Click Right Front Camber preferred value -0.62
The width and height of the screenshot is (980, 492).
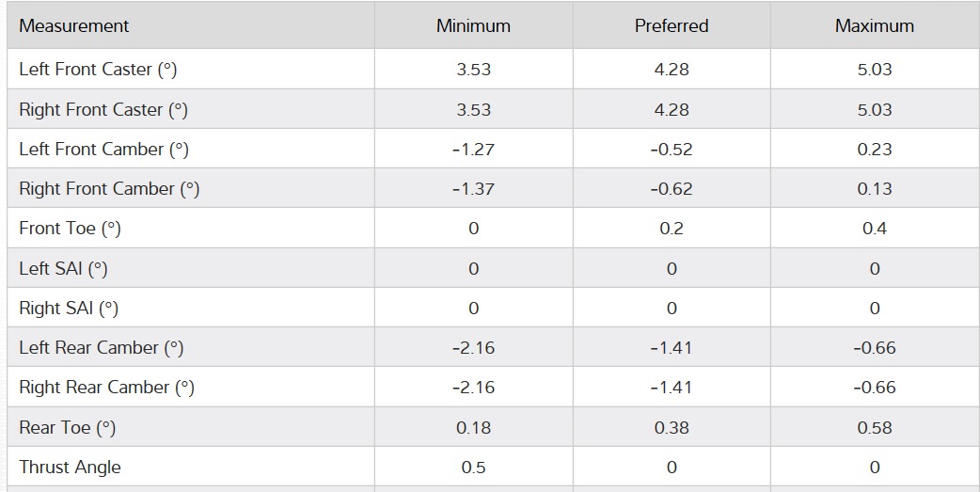pos(672,189)
